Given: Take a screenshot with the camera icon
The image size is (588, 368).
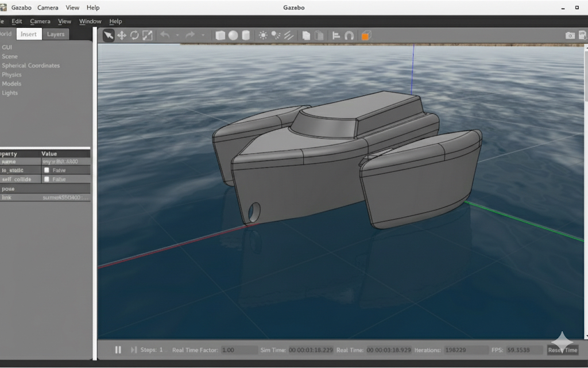Looking at the screenshot, I should pos(570,36).
